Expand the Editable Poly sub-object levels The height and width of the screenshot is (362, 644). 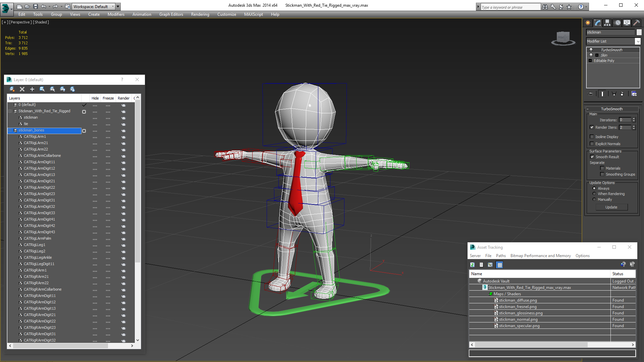point(590,61)
